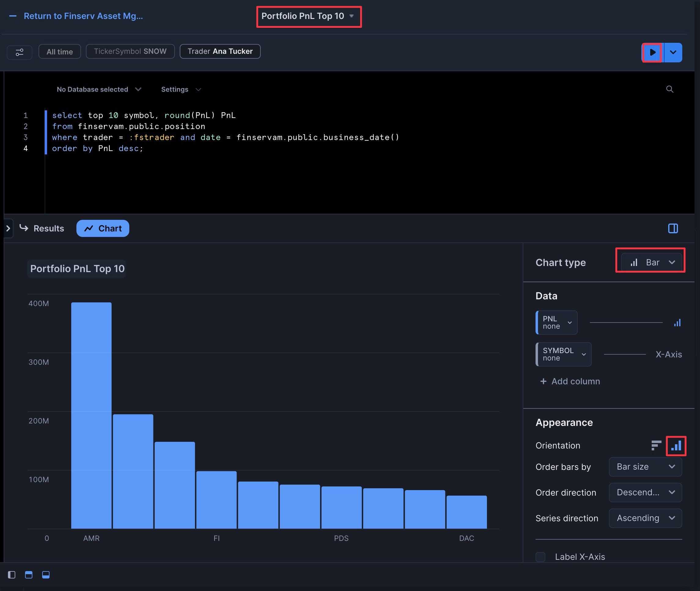Open the Series direction Ascending dropdown
This screenshot has width=700, height=591.
tap(645, 518)
